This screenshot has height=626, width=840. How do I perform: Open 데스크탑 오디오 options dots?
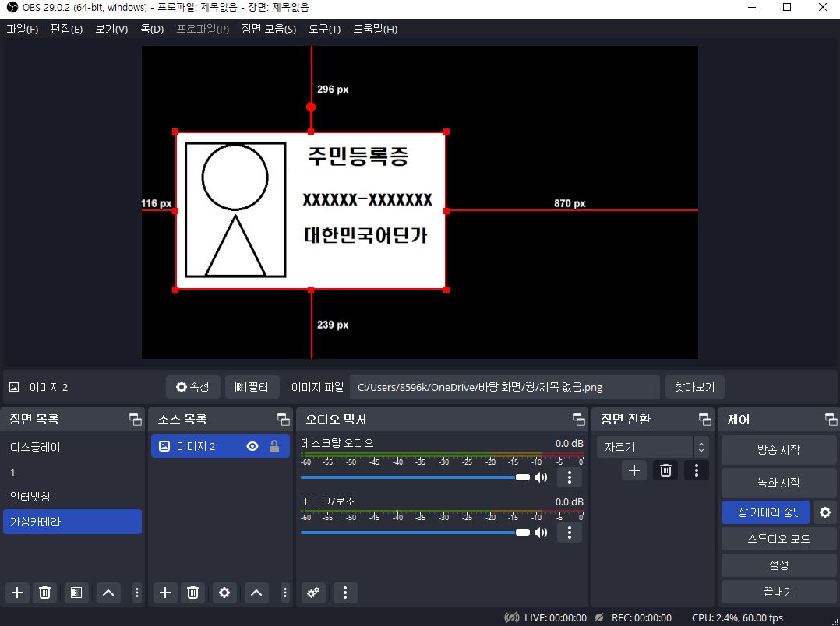[x=570, y=477]
